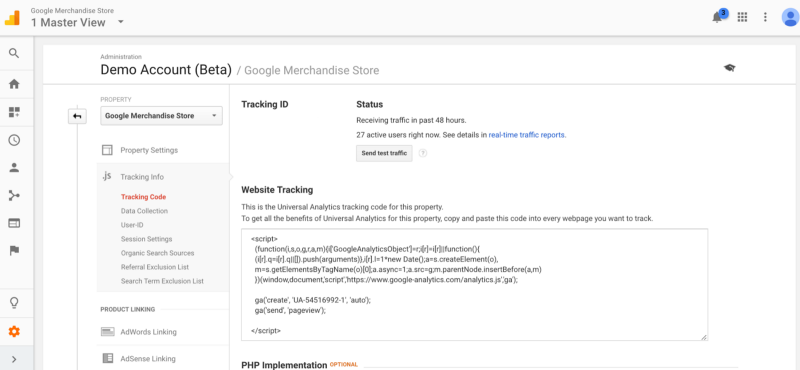Open the search icon in left sidebar
Image resolution: width=800 pixels, height=370 pixels.
pos(14,53)
